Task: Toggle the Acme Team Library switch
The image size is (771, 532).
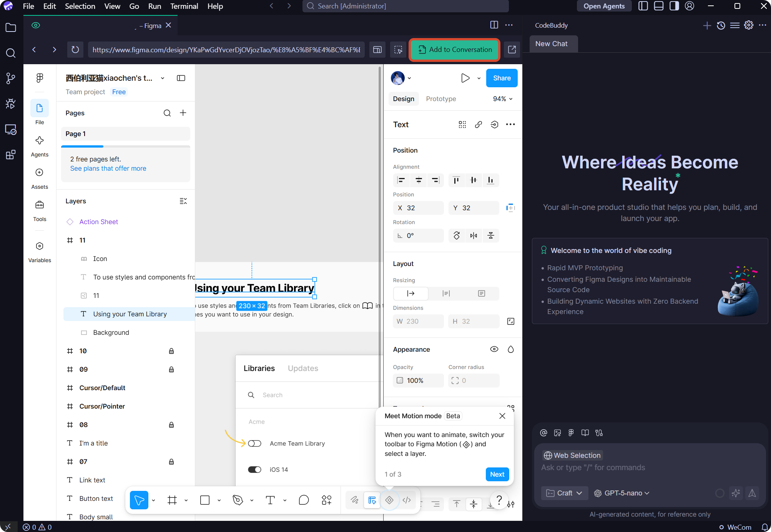Action: coord(254,444)
